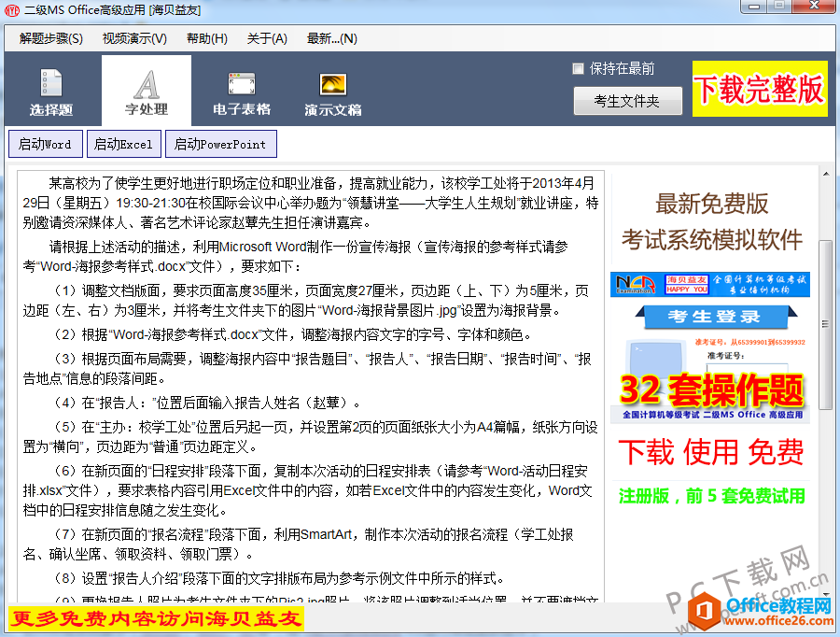
Task: Click the 启动Word button
Action: (x=46, y=144)
